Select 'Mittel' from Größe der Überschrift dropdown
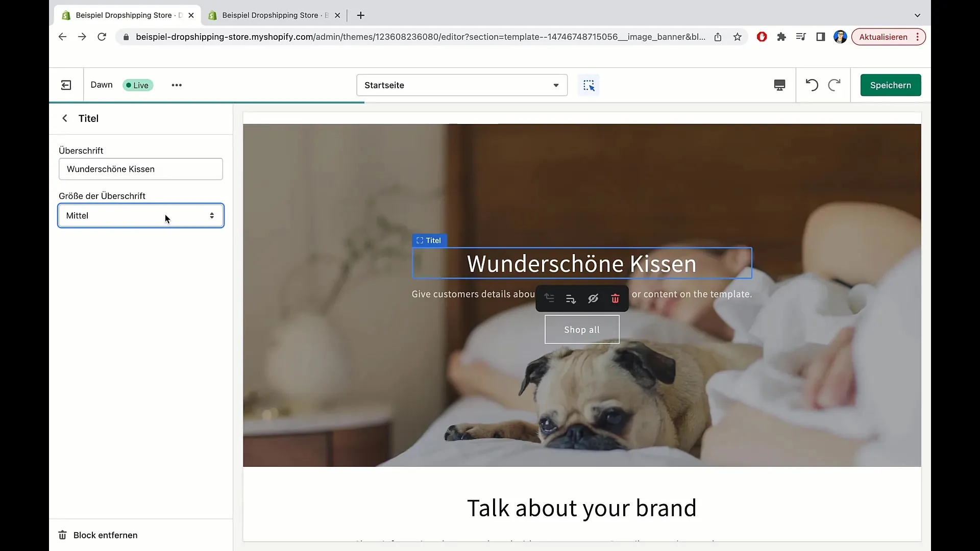 pyautogui.click(x=140, y=215)
